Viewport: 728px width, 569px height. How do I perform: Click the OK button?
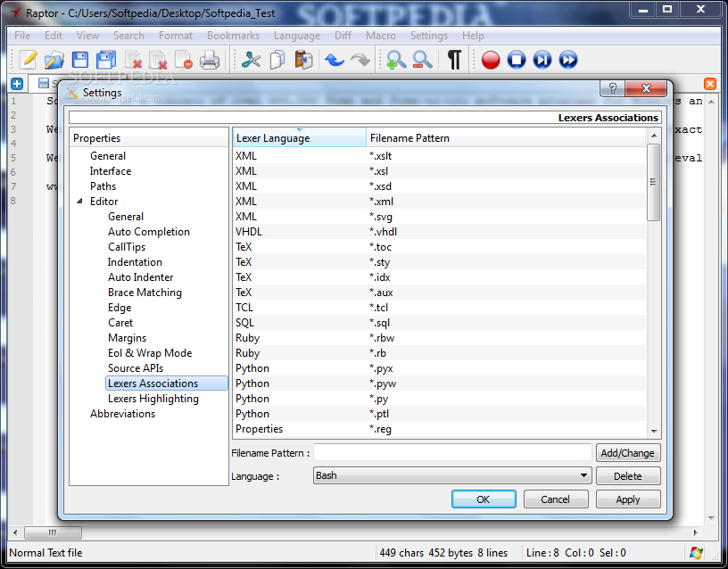[484, 499]
